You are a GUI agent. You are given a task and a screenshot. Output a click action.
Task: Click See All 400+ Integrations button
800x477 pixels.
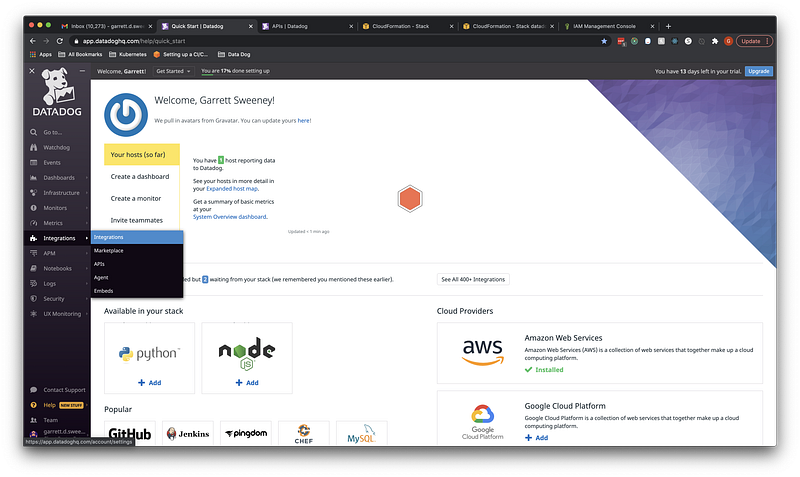[x=473, y=280]
